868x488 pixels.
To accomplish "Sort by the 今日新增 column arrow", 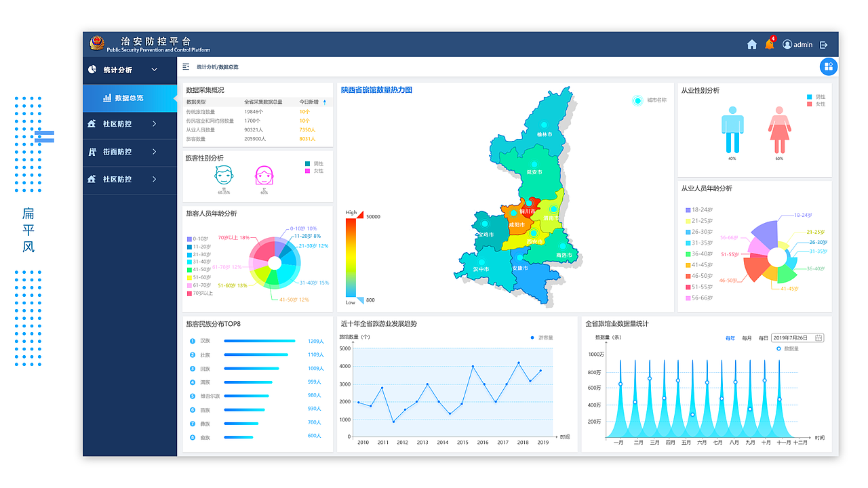I will 324,102.
